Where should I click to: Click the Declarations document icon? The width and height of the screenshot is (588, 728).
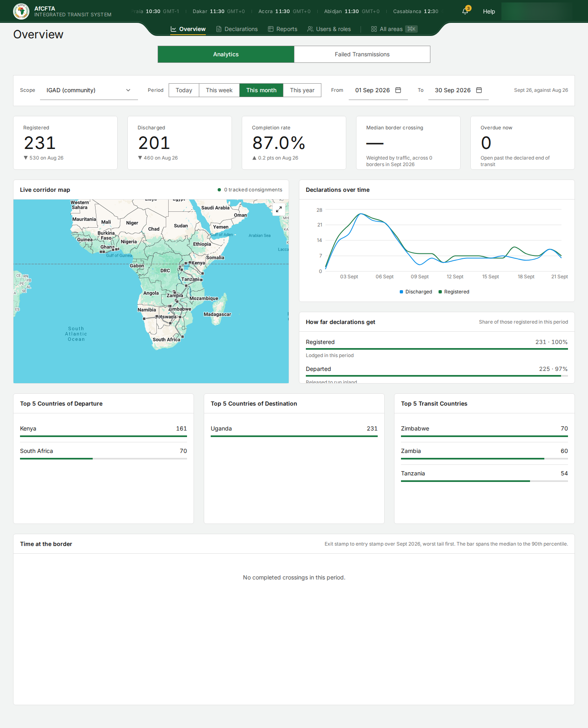pyautogui.click(x=219, y=29)
